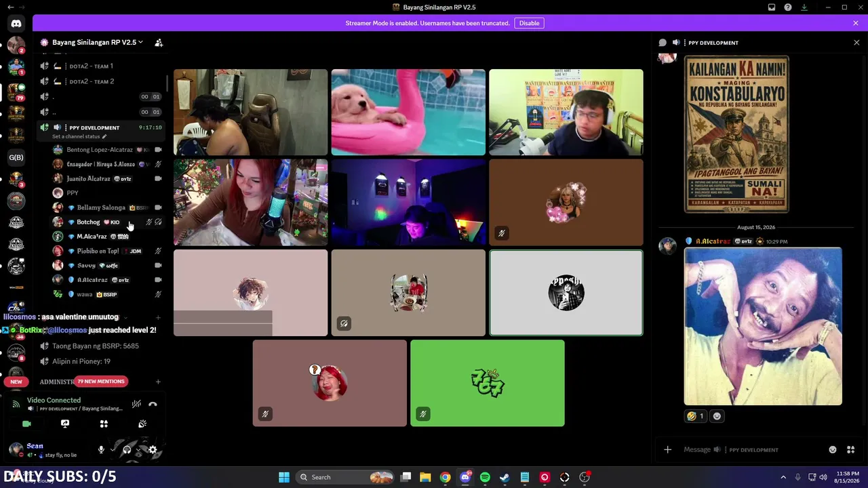Toggle deafen headphones in user panel

127,449
